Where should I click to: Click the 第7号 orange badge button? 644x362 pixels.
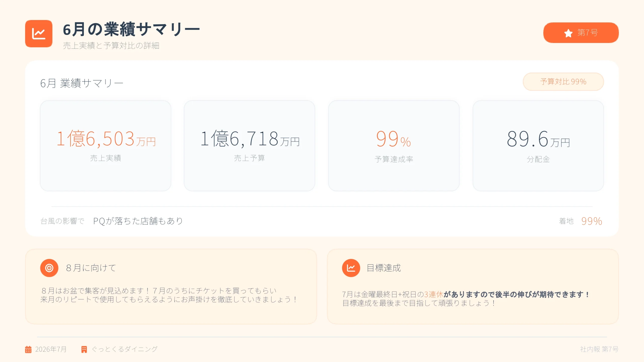581,33
